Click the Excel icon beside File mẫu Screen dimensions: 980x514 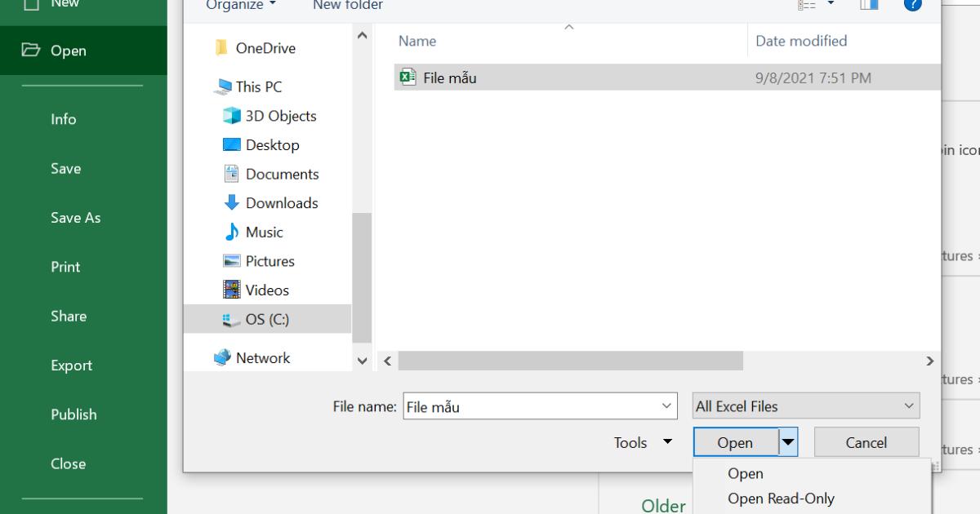click(408, 78)
